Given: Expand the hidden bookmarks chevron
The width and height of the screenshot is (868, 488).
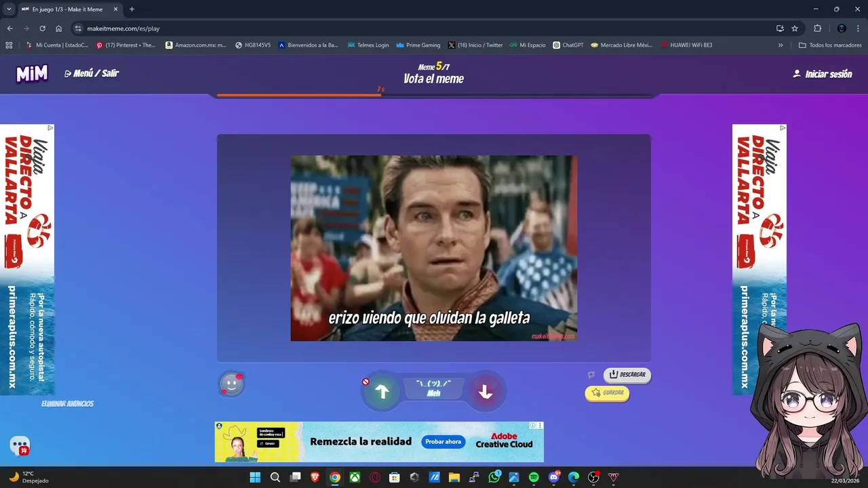Looking at the screenshot, I should pos(781,45).
